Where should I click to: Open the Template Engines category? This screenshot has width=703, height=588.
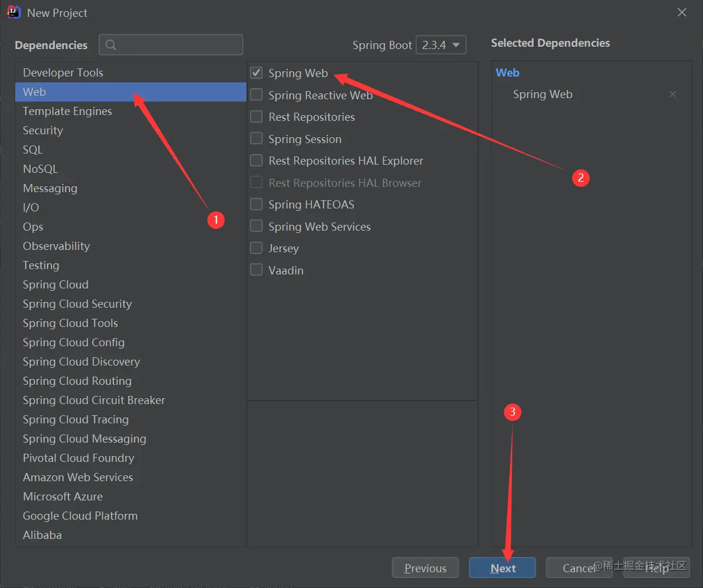(x=131, y=111)
